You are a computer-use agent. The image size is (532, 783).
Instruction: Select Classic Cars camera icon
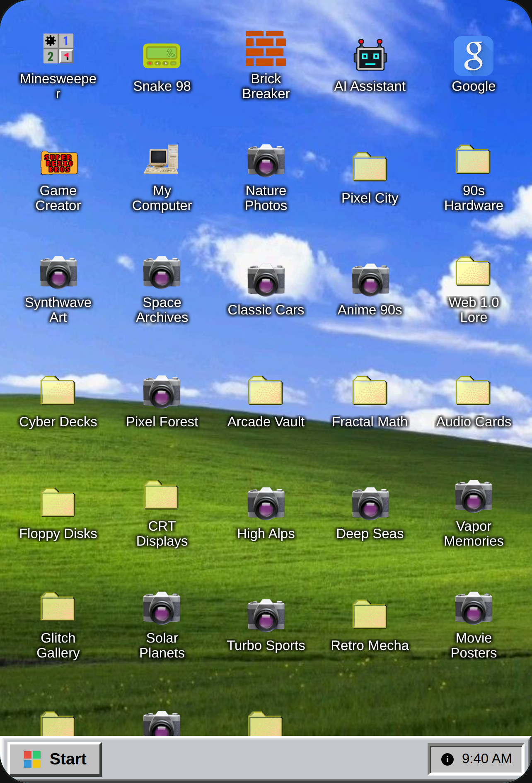266,280
